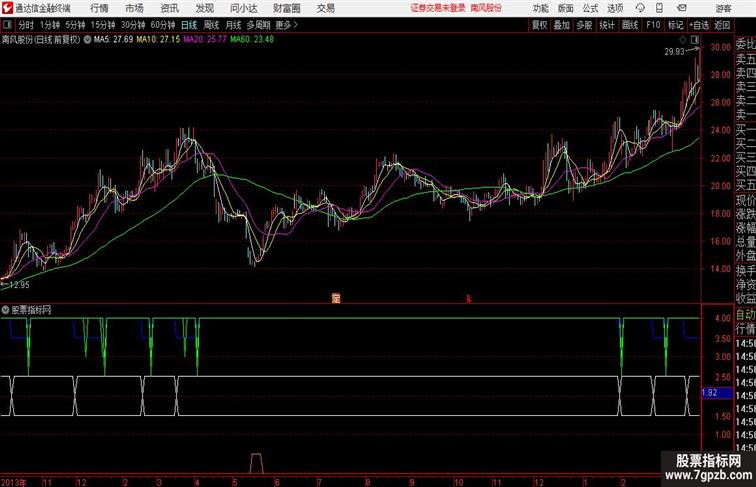Open the 选项 menu
The height and width of the screenshot is (487, 756).
point(615,8)
